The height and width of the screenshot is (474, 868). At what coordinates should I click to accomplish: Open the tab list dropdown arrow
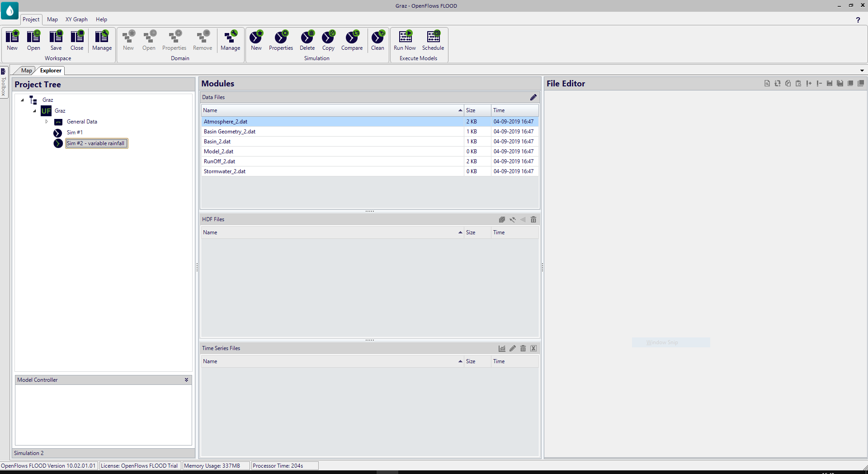862,71
